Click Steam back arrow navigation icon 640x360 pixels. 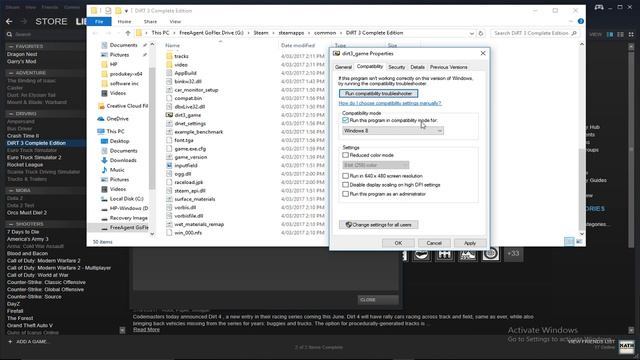[x=9, y=21]
